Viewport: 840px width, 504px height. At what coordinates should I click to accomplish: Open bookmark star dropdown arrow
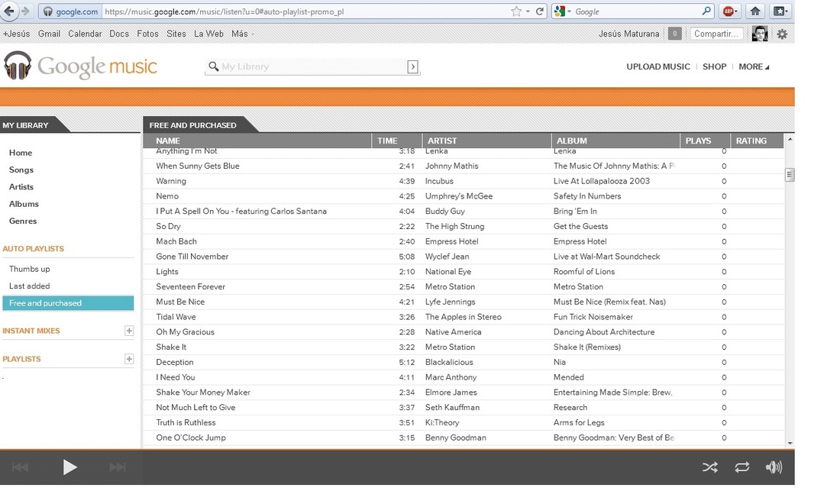(x=528, y=11)
